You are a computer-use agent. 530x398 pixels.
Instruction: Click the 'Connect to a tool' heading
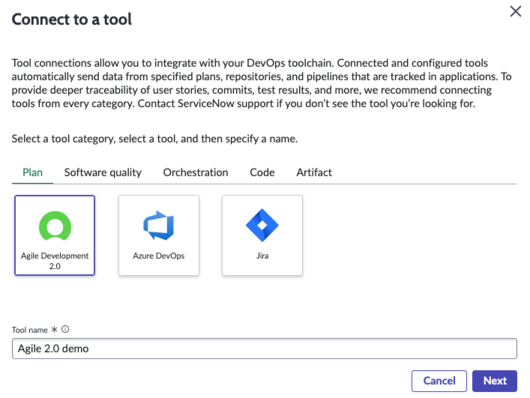coord(72,19)
